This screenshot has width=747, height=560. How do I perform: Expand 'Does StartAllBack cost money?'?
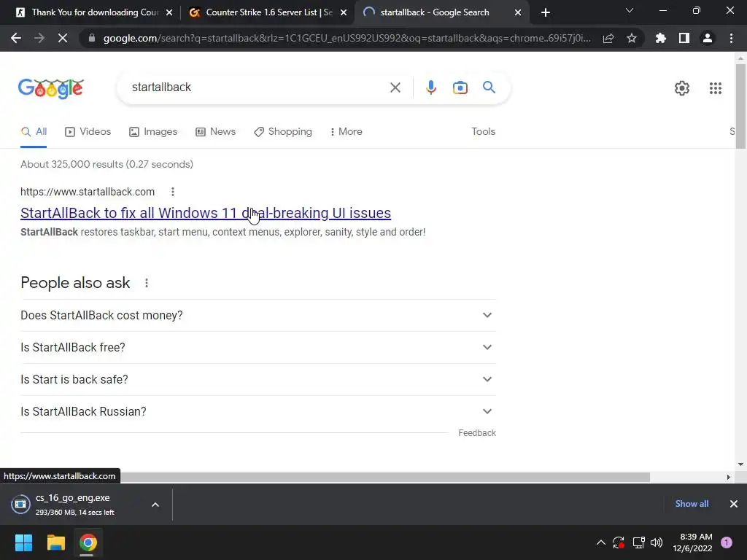tap(258, 315)
